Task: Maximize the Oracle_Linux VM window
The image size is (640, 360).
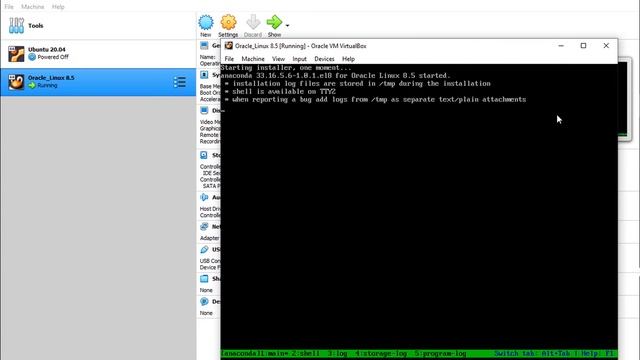Action: pyautogui.click(x=583, y=46)
